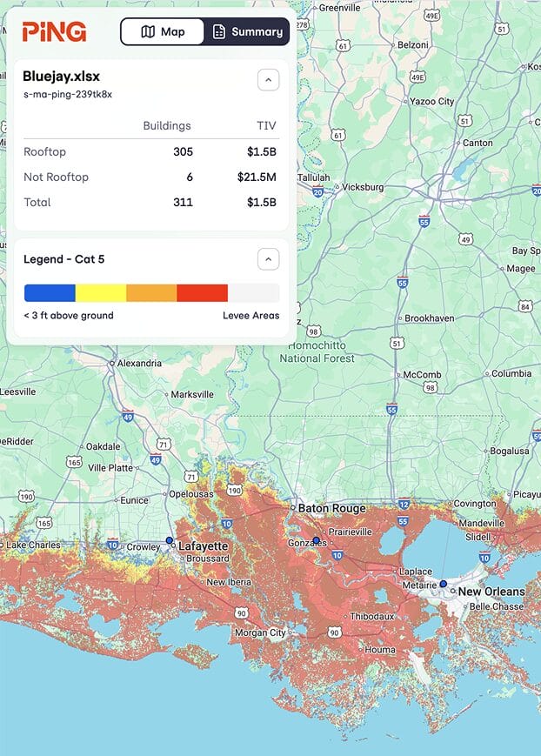Screen dimensions: 541x756
Task: Click the white Levee Areas swatch
Action: pos(253,293)
